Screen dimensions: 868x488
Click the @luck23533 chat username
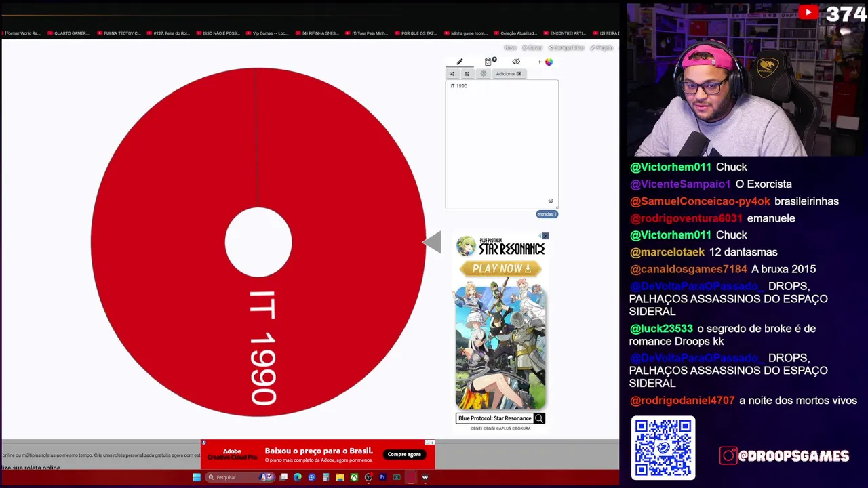661,329
